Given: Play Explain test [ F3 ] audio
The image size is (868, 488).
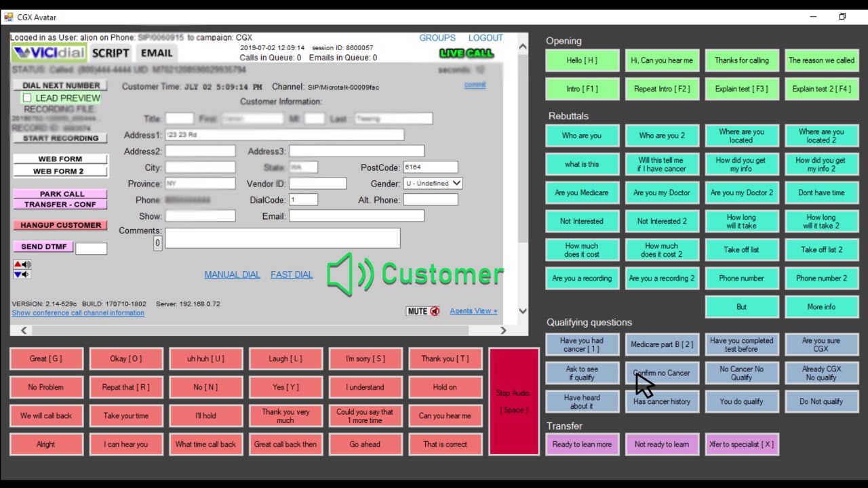Looking at the screenshot, I should click(x=742, y=89).
